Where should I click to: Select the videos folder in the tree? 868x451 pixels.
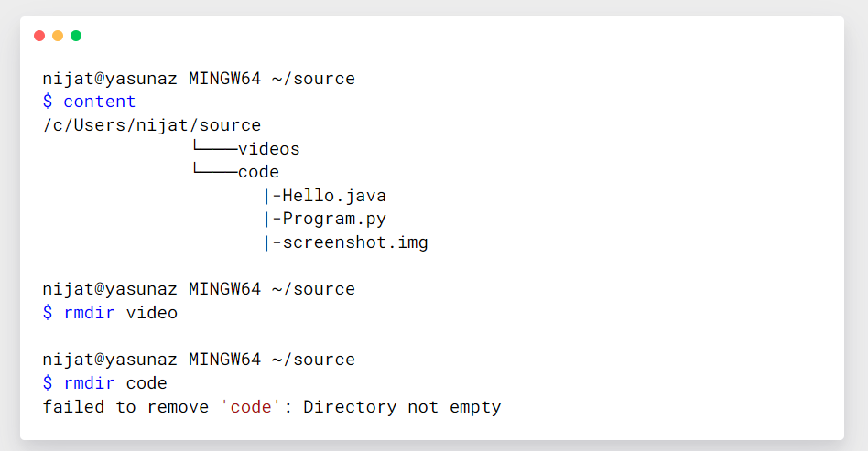pyautogui.click(x=268, y=148)
